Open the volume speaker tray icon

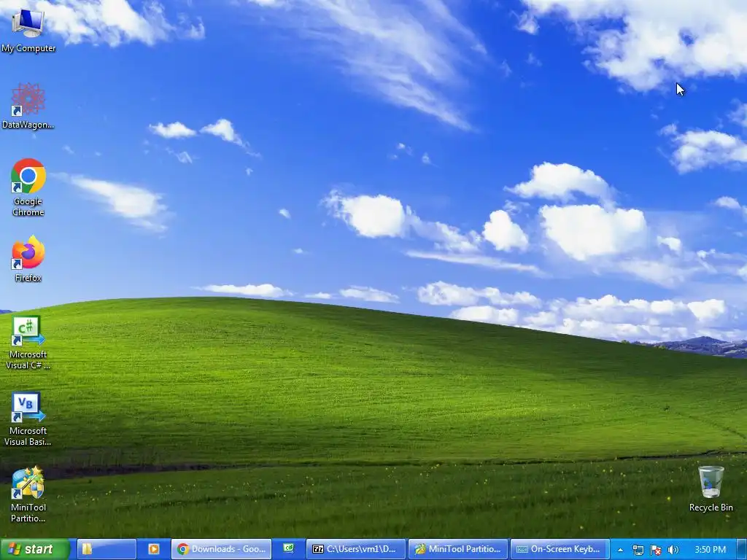[x=673, y=550]
